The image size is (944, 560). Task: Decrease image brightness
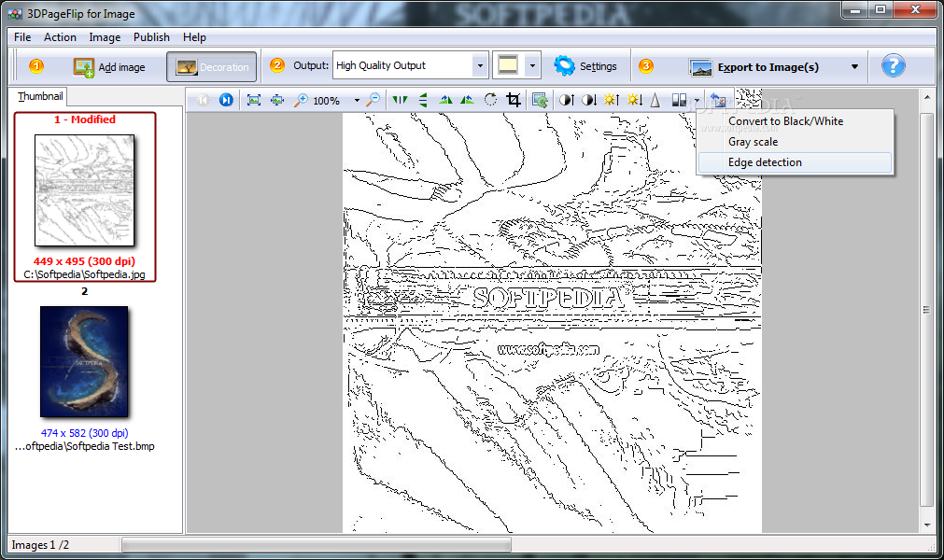click(x=635, y=100)
